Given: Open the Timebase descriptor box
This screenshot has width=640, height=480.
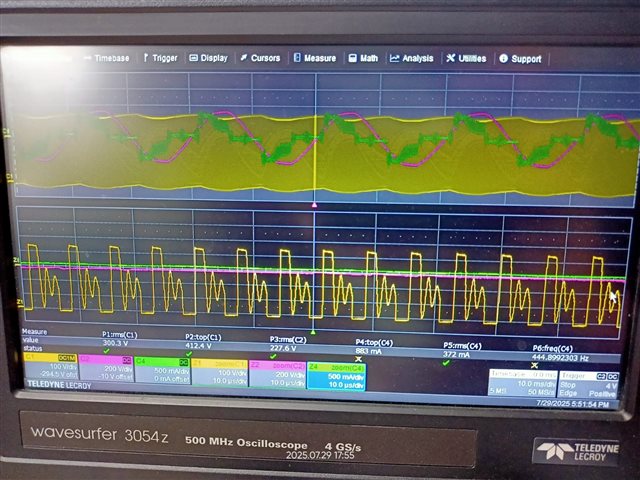Looking at the screenshot, I should tap(523, 383).
